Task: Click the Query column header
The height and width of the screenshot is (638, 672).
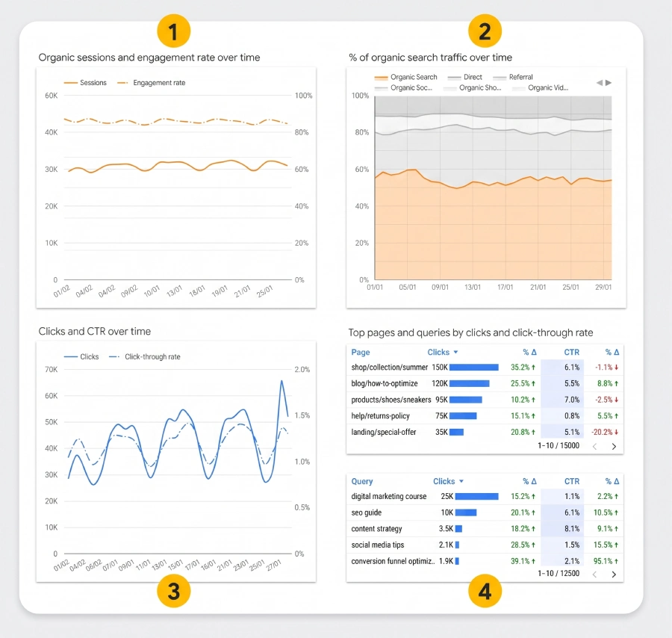Action: coord(362,481)
